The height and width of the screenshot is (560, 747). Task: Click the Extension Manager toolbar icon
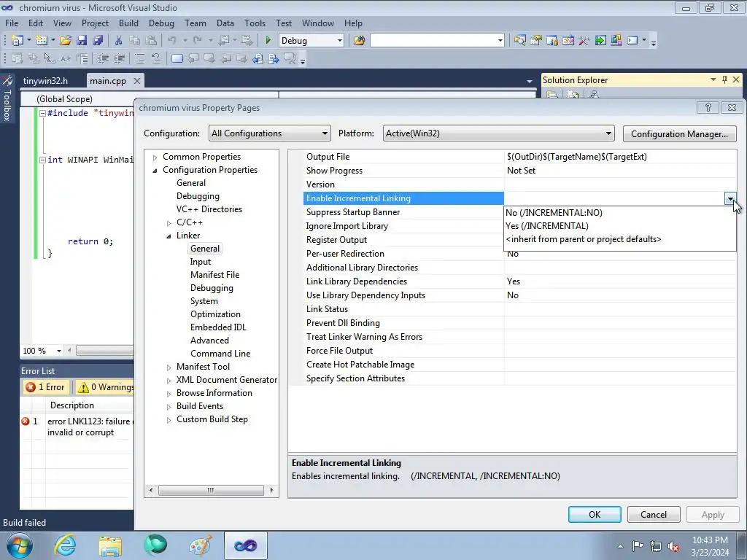click(x=616, y=41)
